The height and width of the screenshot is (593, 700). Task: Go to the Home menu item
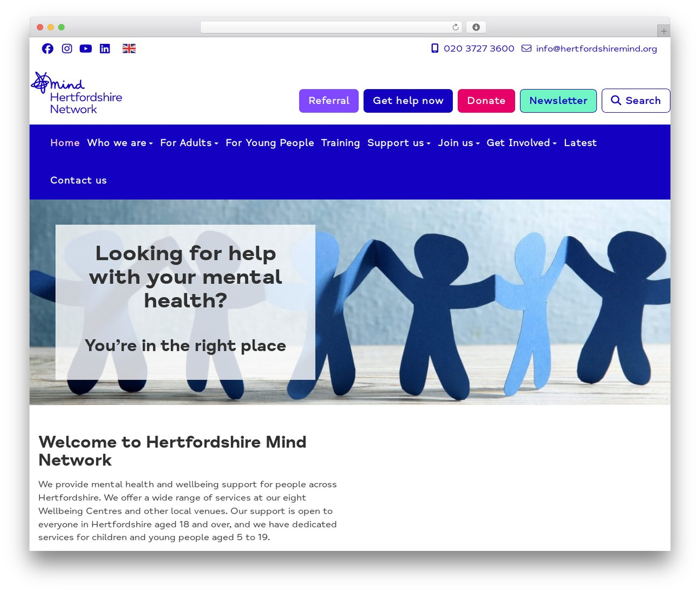point(65,143)
